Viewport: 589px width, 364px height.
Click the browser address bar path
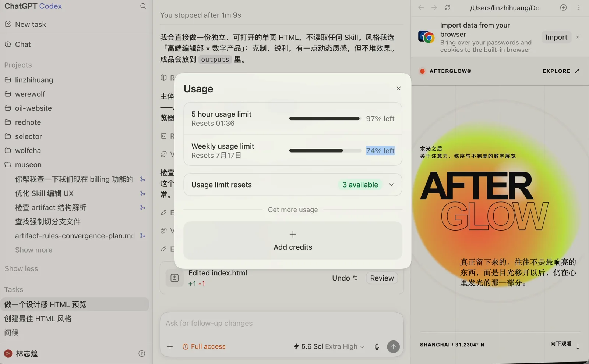click(x=505, y=8)
